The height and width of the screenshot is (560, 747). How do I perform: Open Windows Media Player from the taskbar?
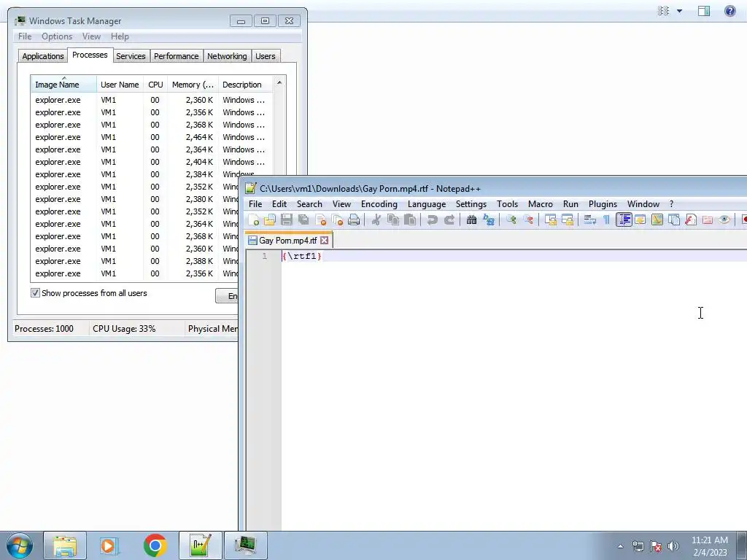tap(109, 545)
